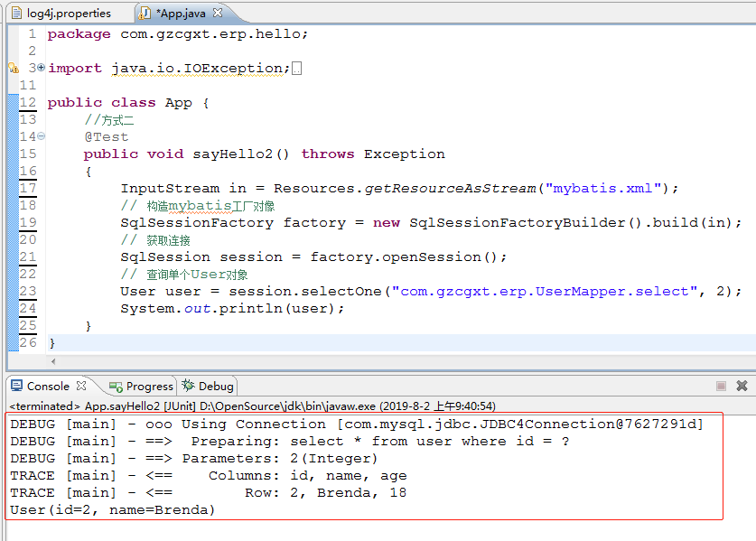Click the log4j.properties file icon

point(16,13)
